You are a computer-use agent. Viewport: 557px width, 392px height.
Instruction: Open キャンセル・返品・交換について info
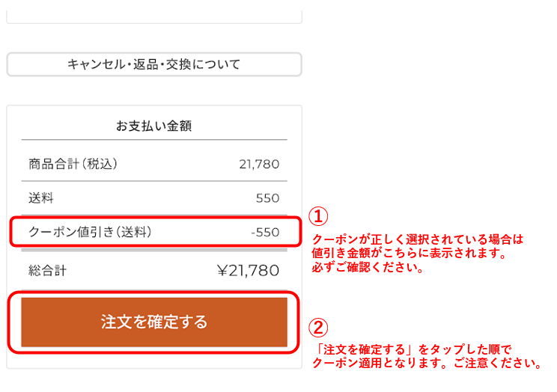click(153, 64)
